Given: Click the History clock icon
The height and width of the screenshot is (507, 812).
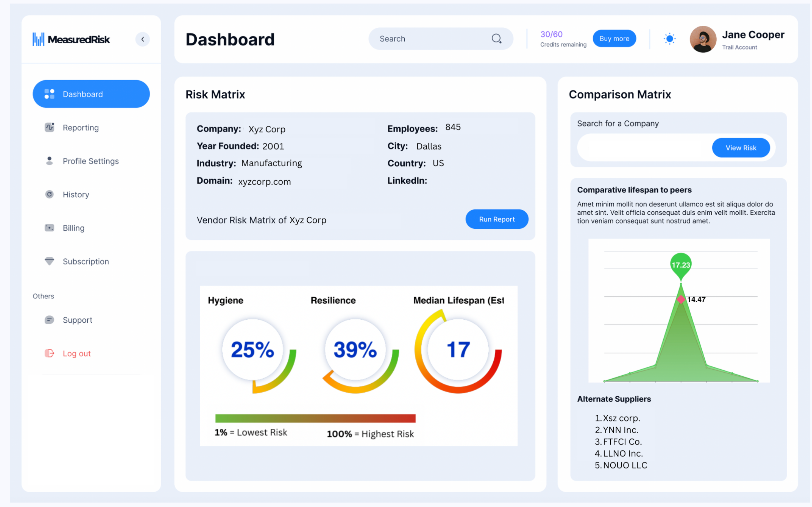Looking at the screenshot, I should point(49,195).
